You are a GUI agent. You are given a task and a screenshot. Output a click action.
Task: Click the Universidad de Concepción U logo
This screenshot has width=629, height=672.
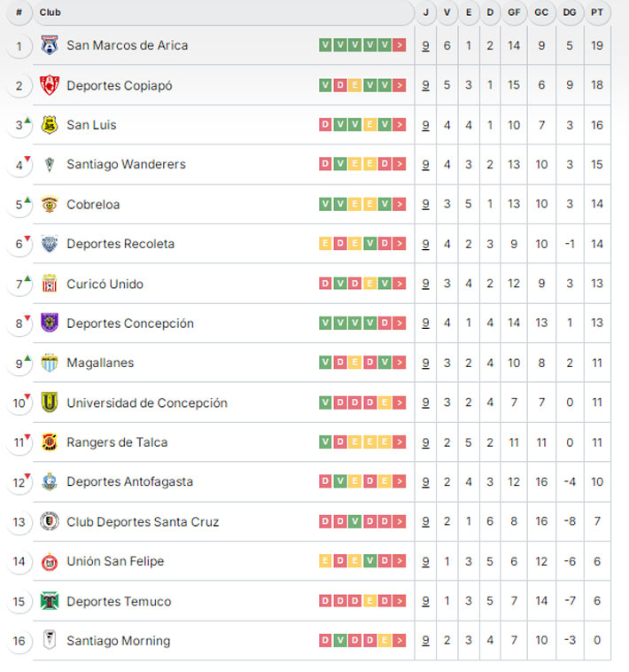[50, 402]
